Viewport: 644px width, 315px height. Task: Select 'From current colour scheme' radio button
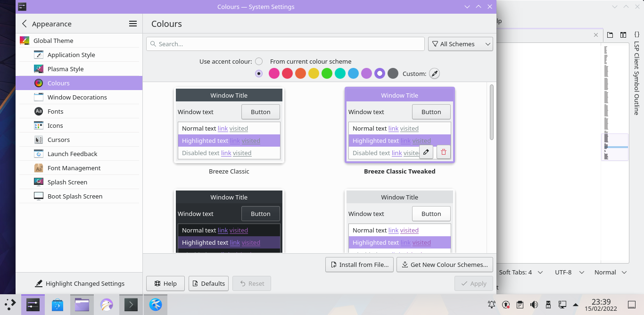(259, 61)
